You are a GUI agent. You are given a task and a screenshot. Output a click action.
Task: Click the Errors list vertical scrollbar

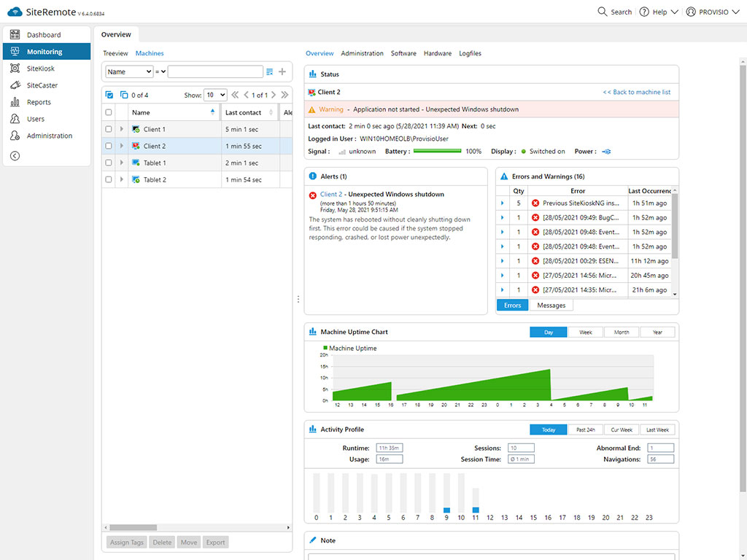click(x=675, y=226)
